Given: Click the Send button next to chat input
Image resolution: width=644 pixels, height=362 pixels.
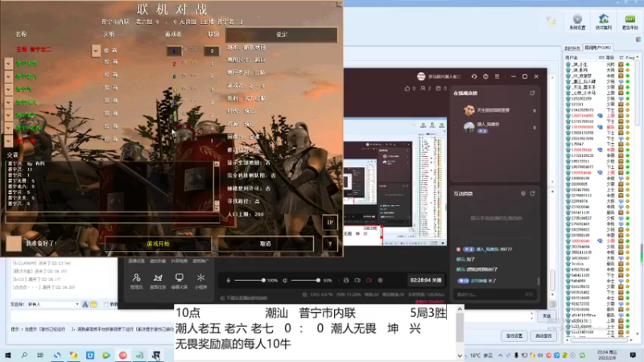Looking at the screenshot, I should (547, 316).
